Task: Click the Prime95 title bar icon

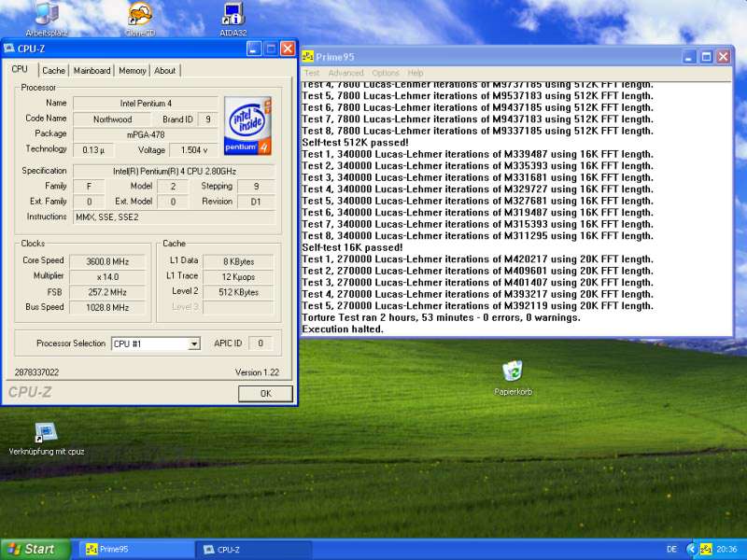Action: 308,57
